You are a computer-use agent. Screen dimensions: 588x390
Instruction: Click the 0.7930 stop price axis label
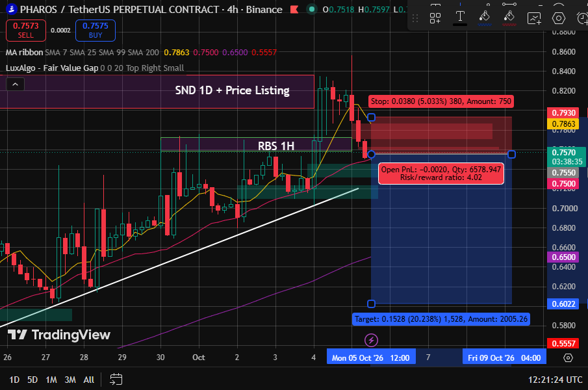pos(563,113)
